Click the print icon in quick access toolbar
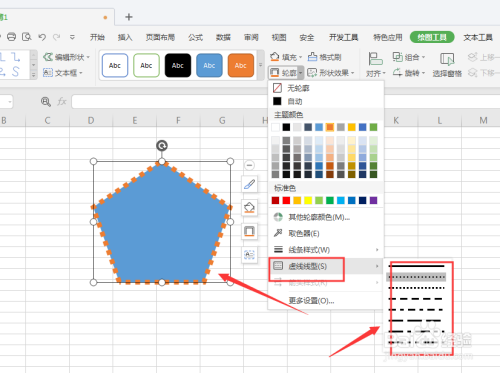 [11, 37]
